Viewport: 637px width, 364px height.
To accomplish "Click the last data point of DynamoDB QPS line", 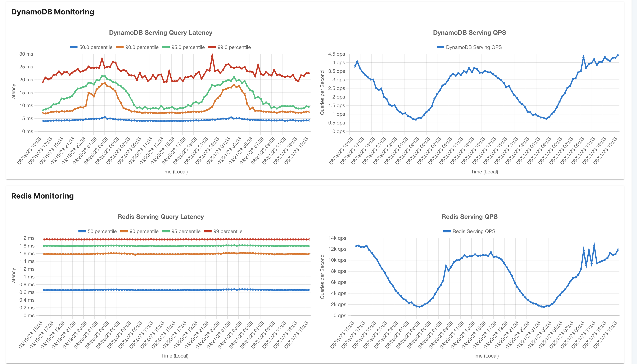I will 618,55.
